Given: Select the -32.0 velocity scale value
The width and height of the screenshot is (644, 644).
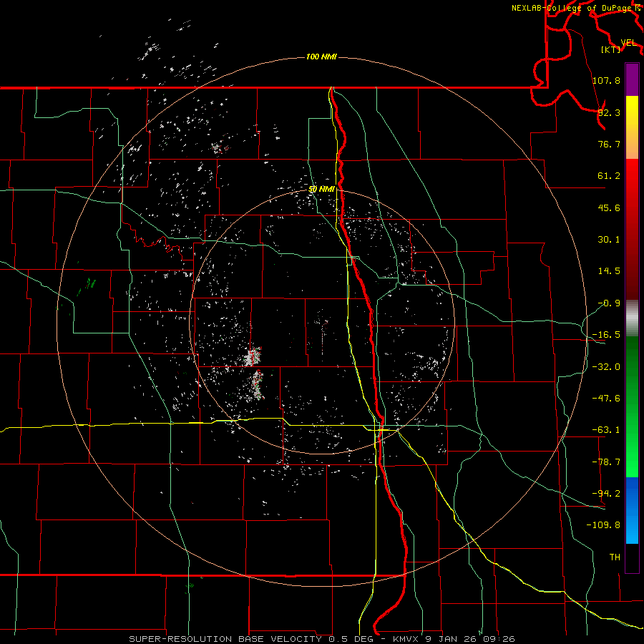Looking at the screenshot, I should point(606,367).
